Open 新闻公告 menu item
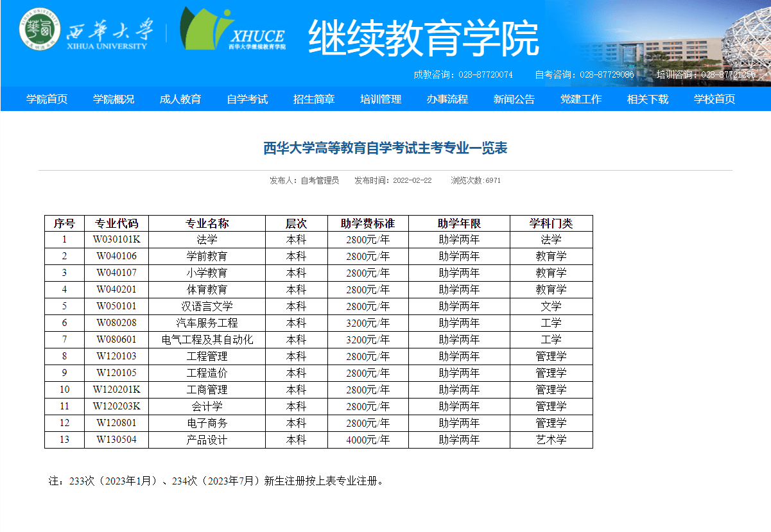Screen dimensions: 771x532 [x=514, y=99]
